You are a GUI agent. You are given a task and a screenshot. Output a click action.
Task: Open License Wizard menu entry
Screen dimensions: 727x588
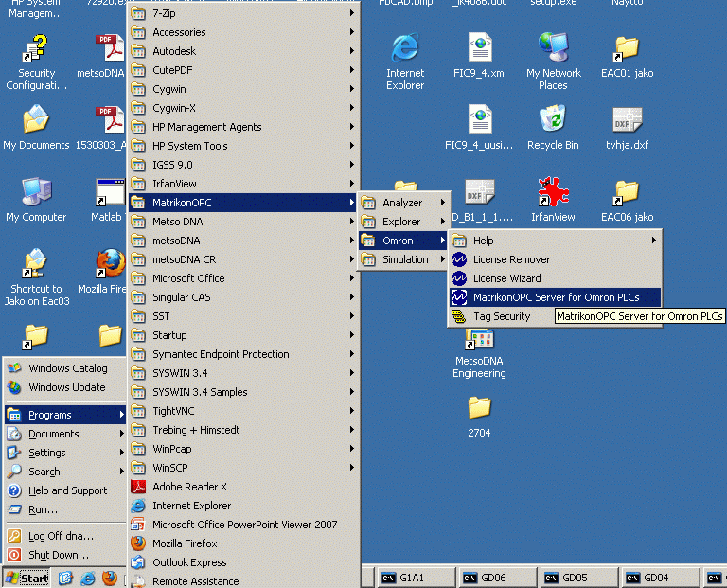point(555,278)
